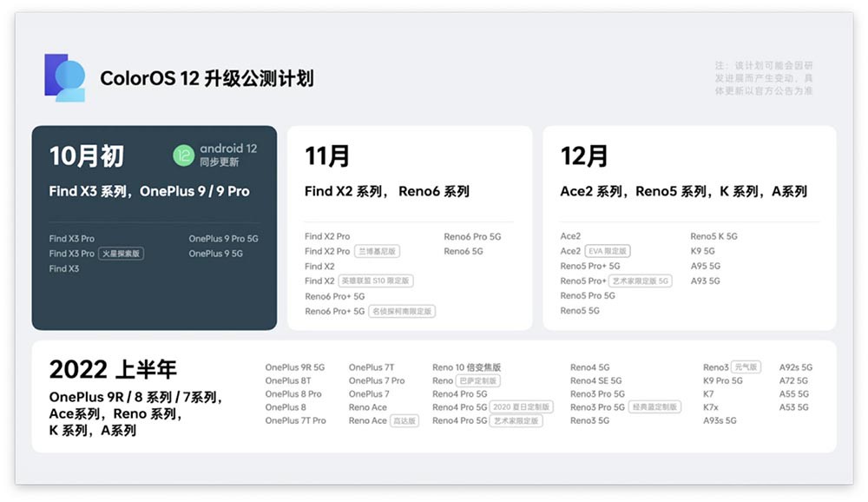Image resolution: width=868 pixels, height=502 pixels.
Task: Select the "2022 上半年" heading
Action: point(113,370)
